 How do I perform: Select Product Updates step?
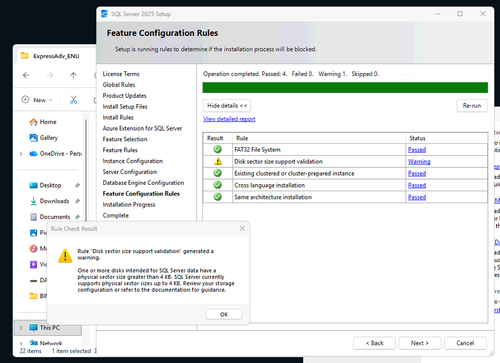[x=124, y=96]
